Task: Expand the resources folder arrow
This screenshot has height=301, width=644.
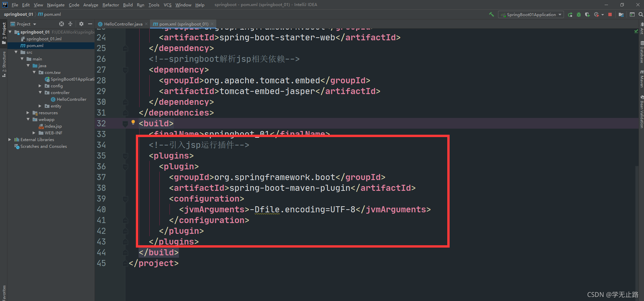Action: (28, 113)
